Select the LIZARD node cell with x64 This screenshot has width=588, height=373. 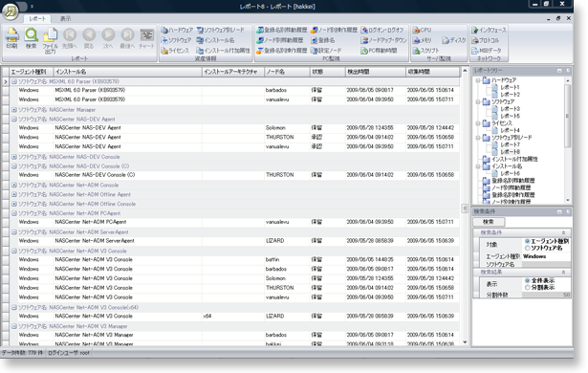coord(287,316)
